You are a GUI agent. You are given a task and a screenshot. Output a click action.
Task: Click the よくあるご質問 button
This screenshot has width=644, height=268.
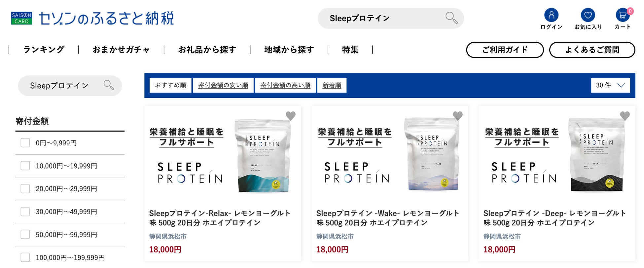click(x=592, y=50)
